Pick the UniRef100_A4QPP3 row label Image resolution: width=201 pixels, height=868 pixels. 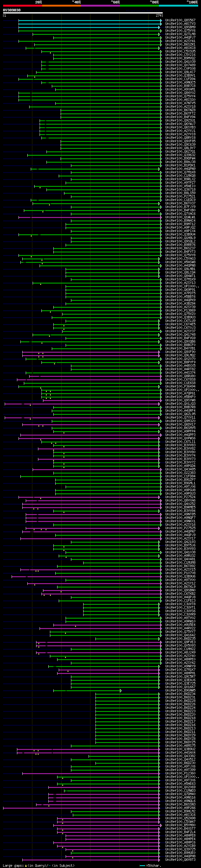click(180, 435)
